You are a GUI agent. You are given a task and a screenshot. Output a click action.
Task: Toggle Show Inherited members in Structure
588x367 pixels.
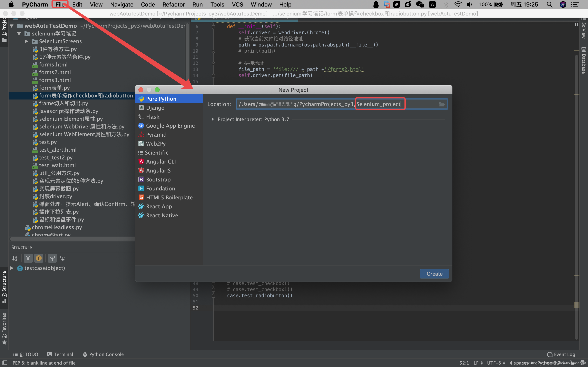point(28,258)
